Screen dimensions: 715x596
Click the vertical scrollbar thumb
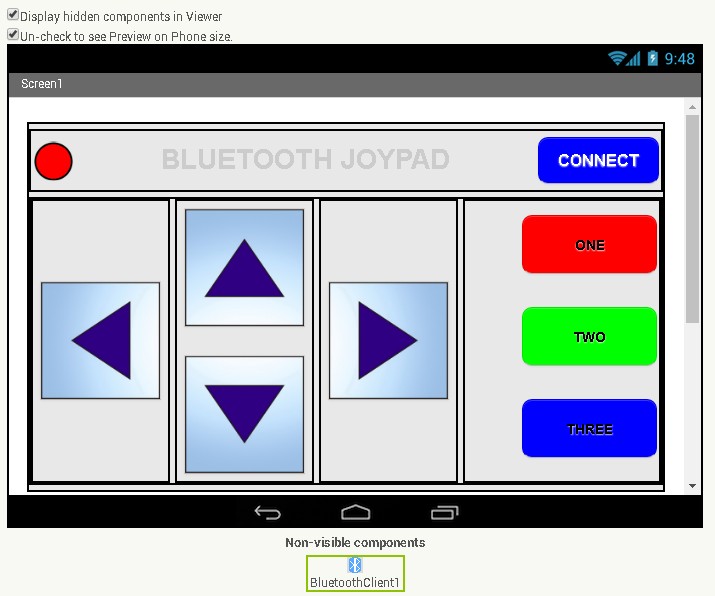point(692,219)
